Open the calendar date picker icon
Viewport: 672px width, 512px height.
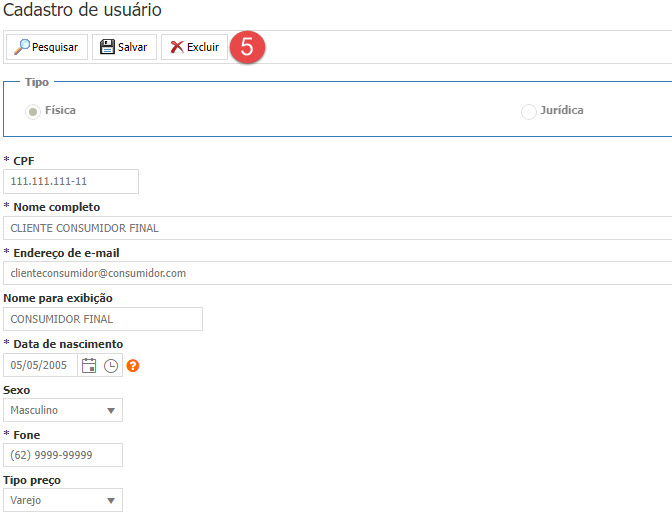[x=89, y=365]
